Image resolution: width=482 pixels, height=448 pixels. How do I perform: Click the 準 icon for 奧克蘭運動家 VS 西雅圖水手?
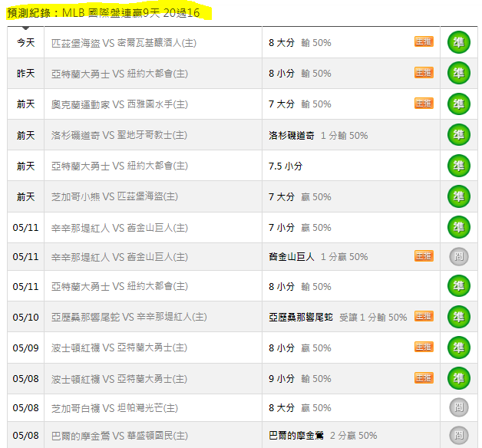click(459, 104)
